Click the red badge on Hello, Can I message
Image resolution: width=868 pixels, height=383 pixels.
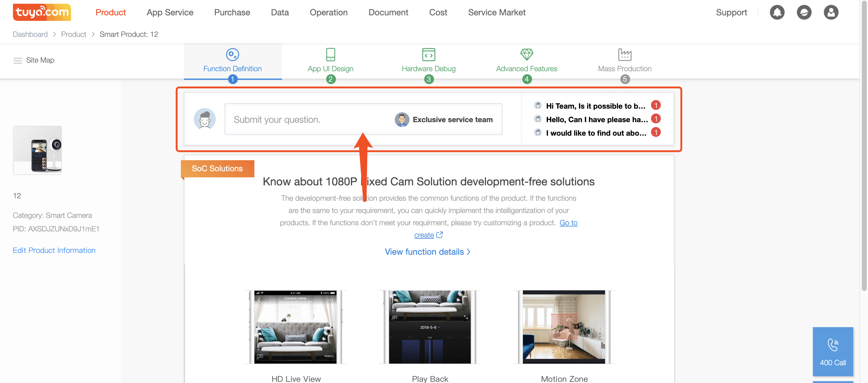pyautogui.click(x=655, y=119)
